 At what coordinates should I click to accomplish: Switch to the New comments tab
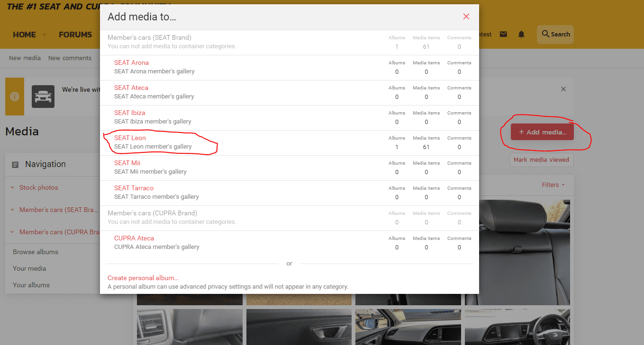click(x=70, y=58)
